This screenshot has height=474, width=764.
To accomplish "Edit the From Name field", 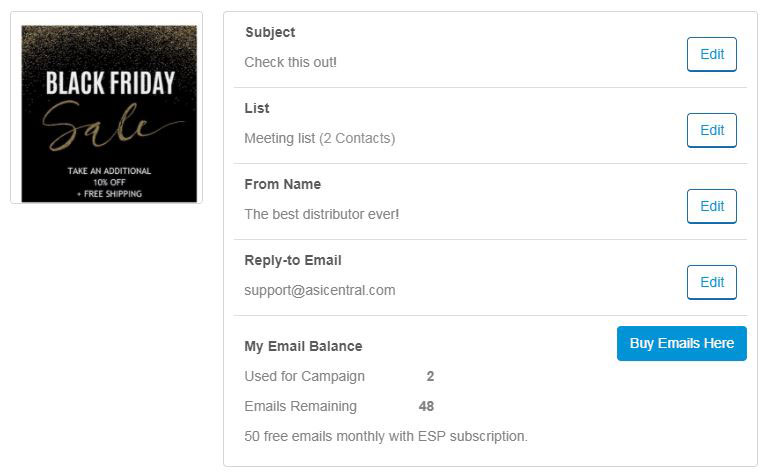I will click(711, 206).
